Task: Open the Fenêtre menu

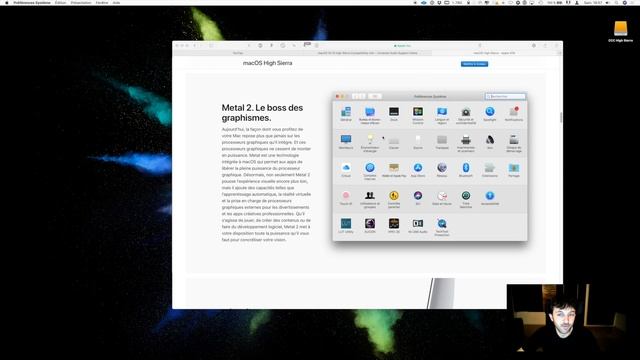Action: click(102, 2)
